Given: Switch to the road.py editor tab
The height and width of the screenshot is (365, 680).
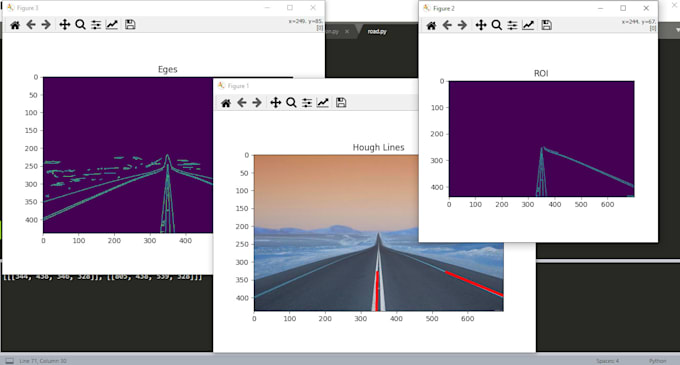Looking at the screenshot, I should click(x=377, y=31).
